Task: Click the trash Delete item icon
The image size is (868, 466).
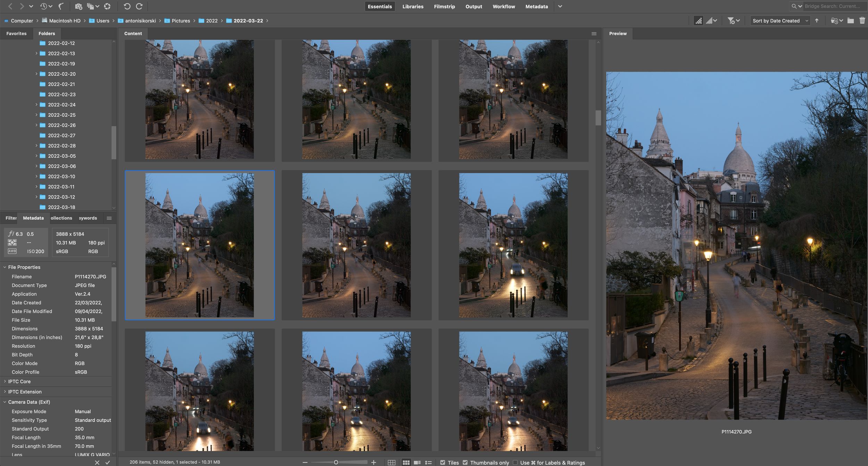Action: click(862, 21)
